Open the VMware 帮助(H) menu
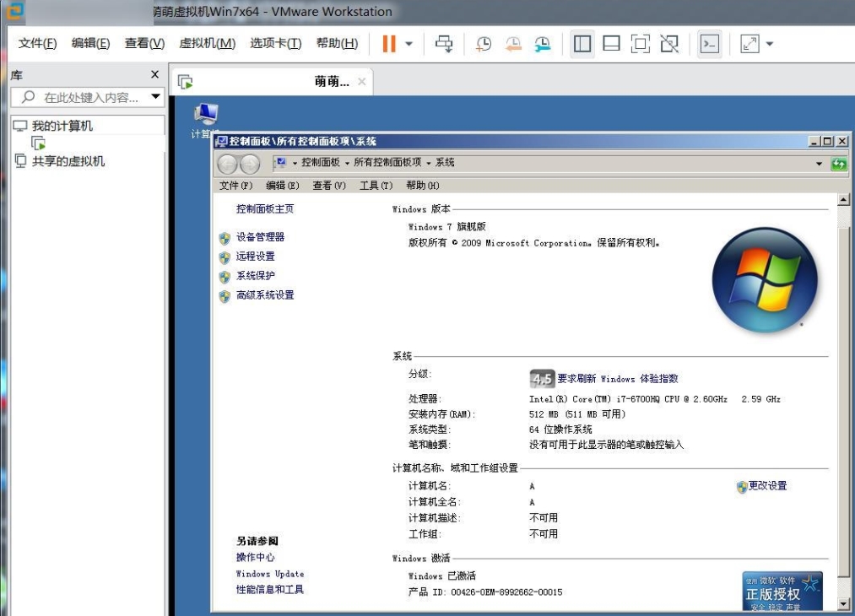Viewport: 855px width, 616px height. click(x=337, y=43)
